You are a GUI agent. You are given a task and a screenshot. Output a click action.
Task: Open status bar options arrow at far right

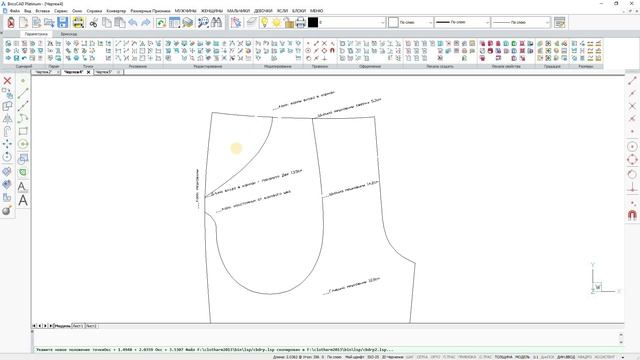point(623,357)
